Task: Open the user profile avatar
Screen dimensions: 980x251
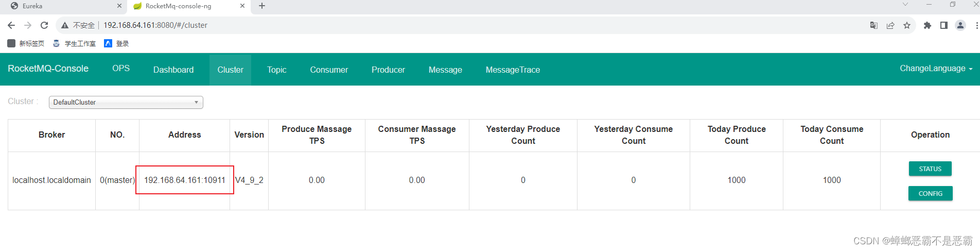Action: pos(960,25)
